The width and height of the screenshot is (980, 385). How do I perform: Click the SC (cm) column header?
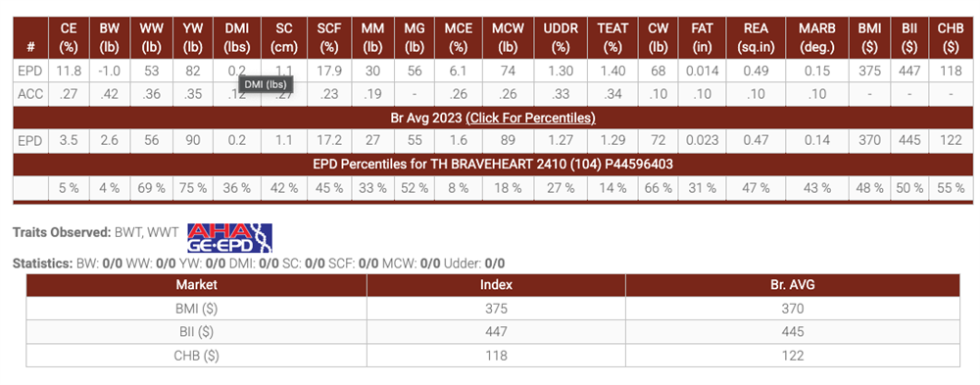282,37
